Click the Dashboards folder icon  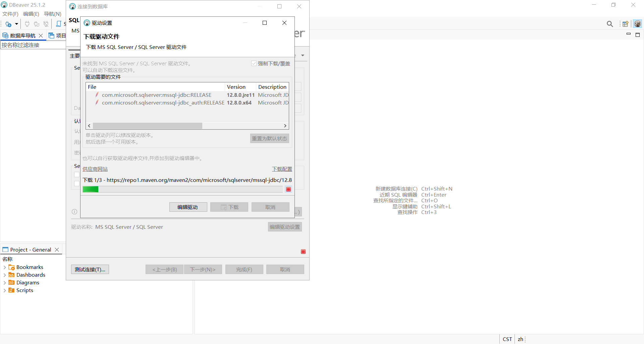pos(11,275)
